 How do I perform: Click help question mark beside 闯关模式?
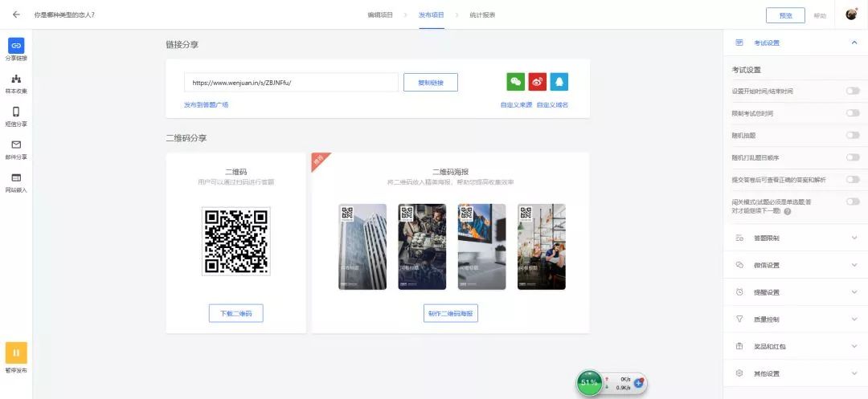[x=787, y=212]
